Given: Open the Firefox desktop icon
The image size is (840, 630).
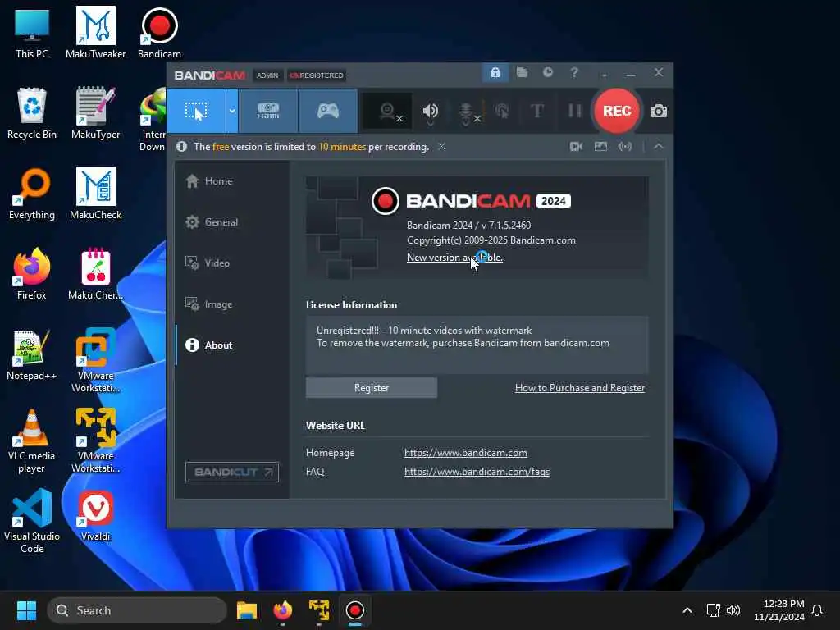Looking at the screenshot, I should point(32,274).
